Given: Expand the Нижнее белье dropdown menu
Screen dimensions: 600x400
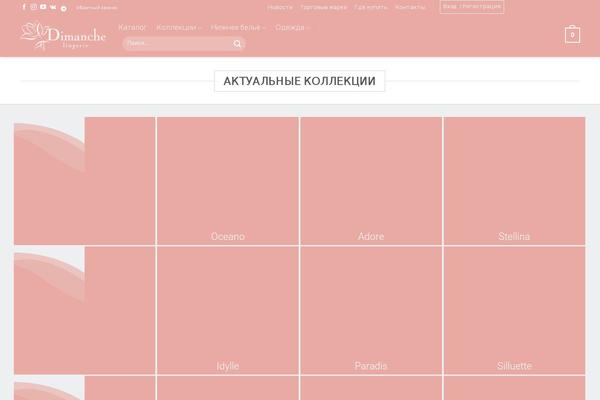Looking at the screenshot, I should pos(238,28).
